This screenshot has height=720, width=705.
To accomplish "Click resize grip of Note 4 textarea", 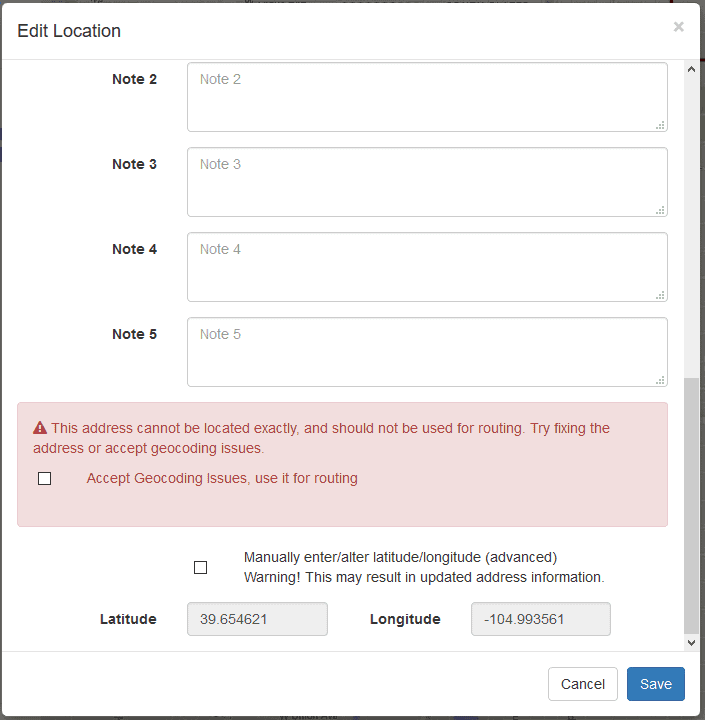I will [660, 295].
